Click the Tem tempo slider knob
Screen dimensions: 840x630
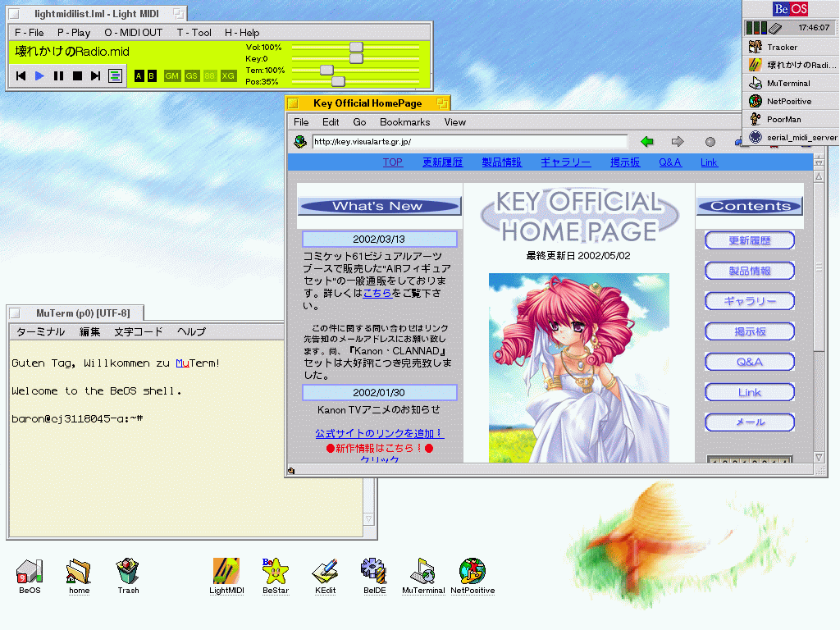[326, 71]
